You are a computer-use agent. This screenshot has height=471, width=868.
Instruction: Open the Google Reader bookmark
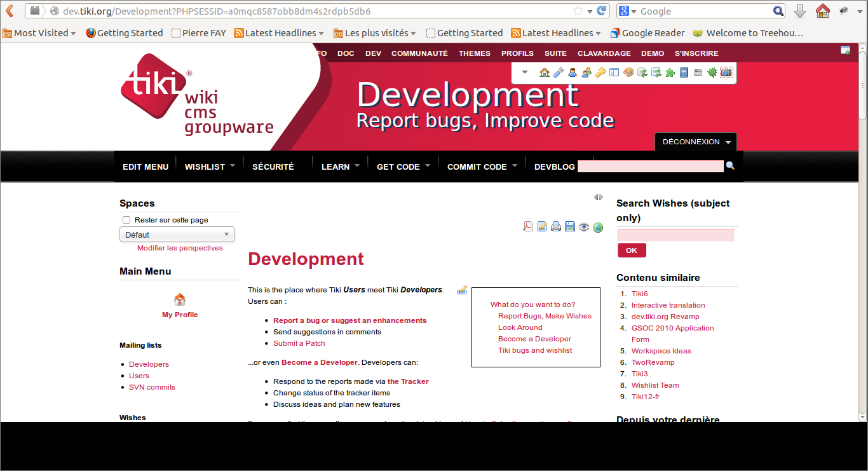[x=648, y=33]
